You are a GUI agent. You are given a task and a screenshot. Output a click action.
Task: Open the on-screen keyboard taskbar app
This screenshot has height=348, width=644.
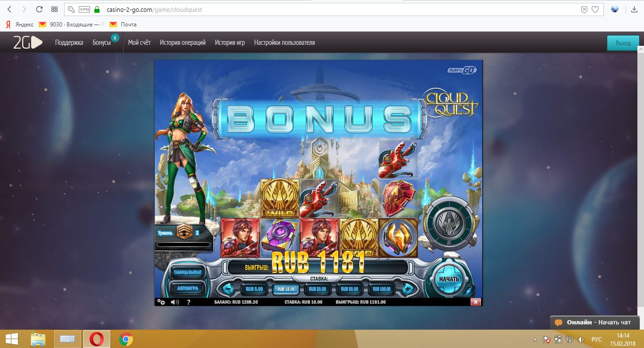pyautogui.click(x=68, y=339)
